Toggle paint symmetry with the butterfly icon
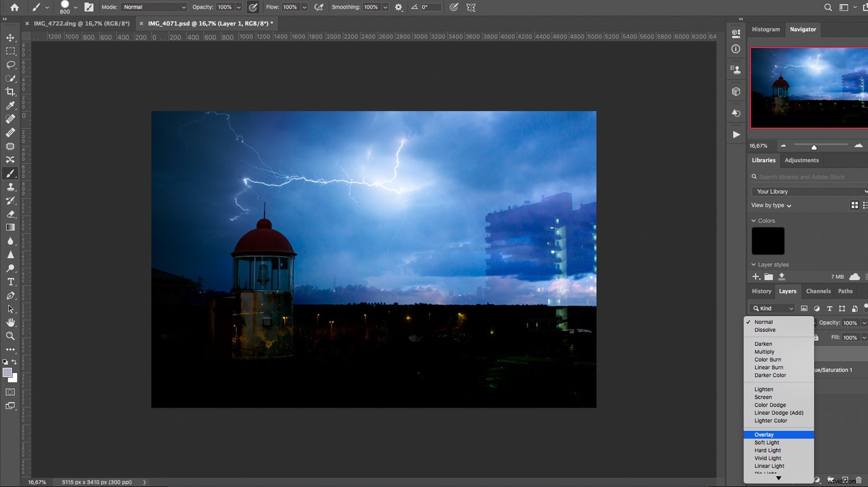Image resolution: width=868 pixels, height=487 pixels. pyautogui.click(x=470, y=7)
